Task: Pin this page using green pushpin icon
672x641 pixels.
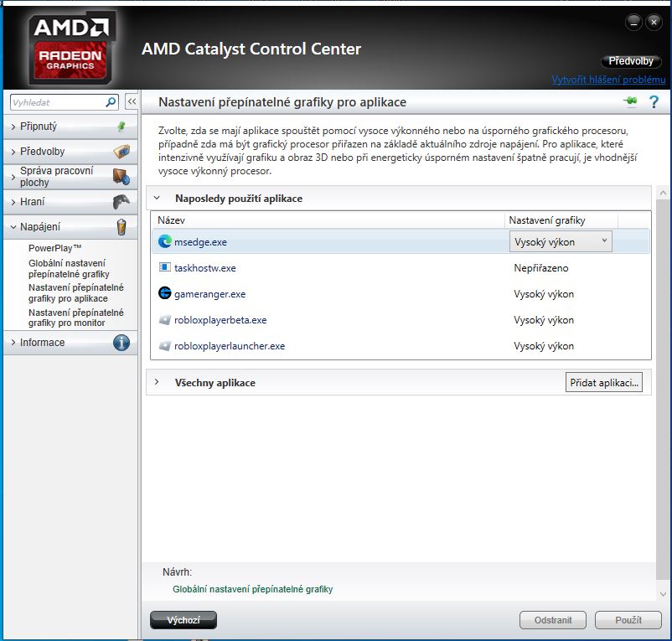Action: click(630, 101)
